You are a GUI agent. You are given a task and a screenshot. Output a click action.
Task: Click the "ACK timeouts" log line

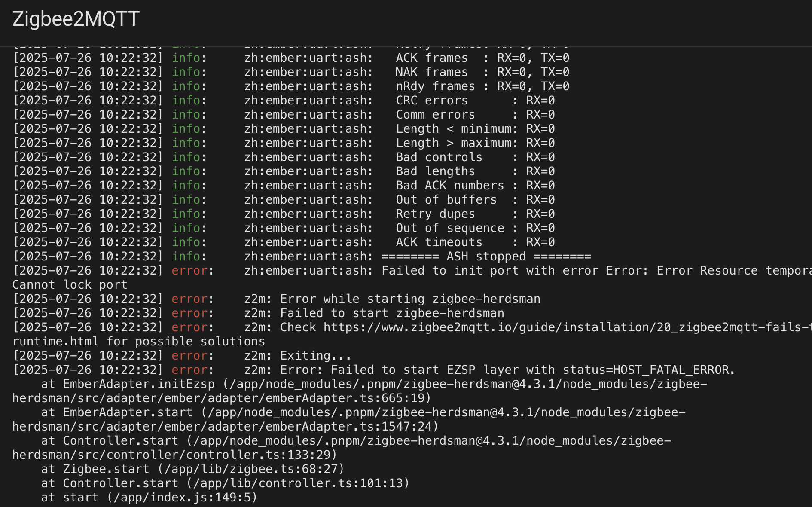(439, 242)
